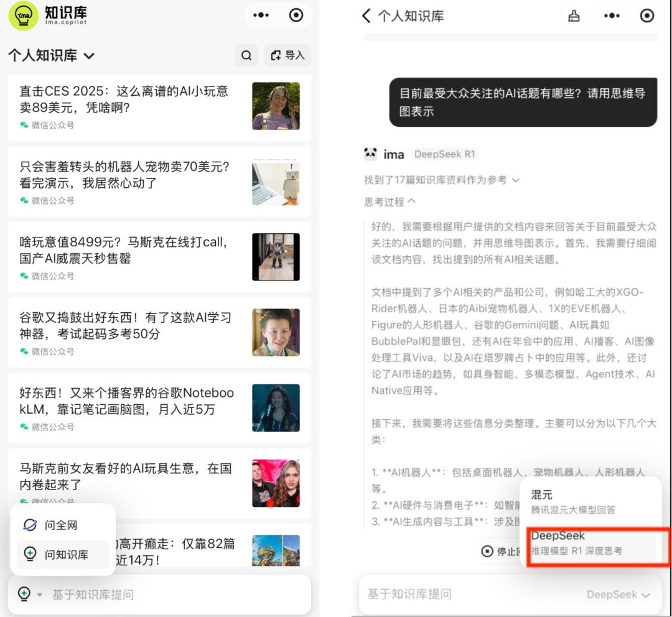
Task: Click the ima.copilot lightbulb logo
Action: coord(23,15)
